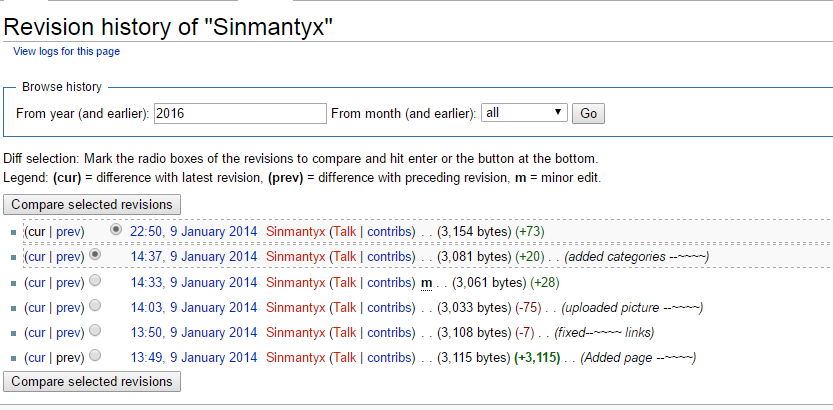
Task: Select the radio button for 22:50 revision
Action: click(115, 229)
